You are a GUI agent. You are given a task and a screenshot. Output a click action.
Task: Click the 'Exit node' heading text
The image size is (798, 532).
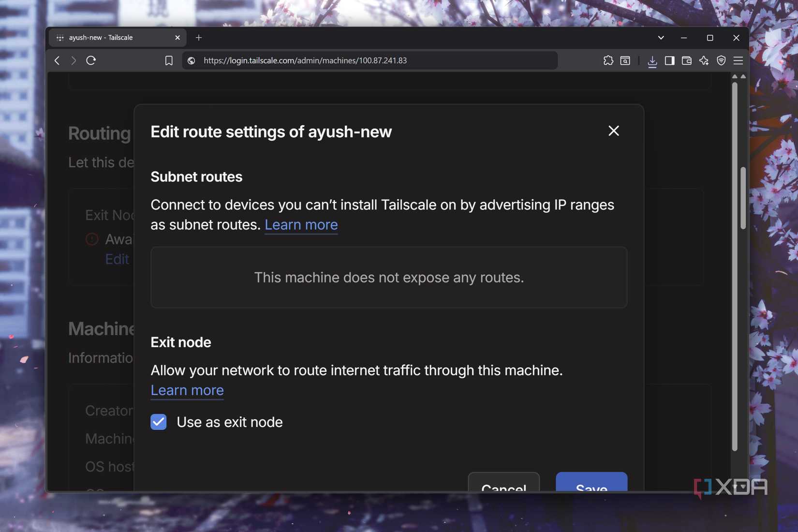[x=181, y=342]
